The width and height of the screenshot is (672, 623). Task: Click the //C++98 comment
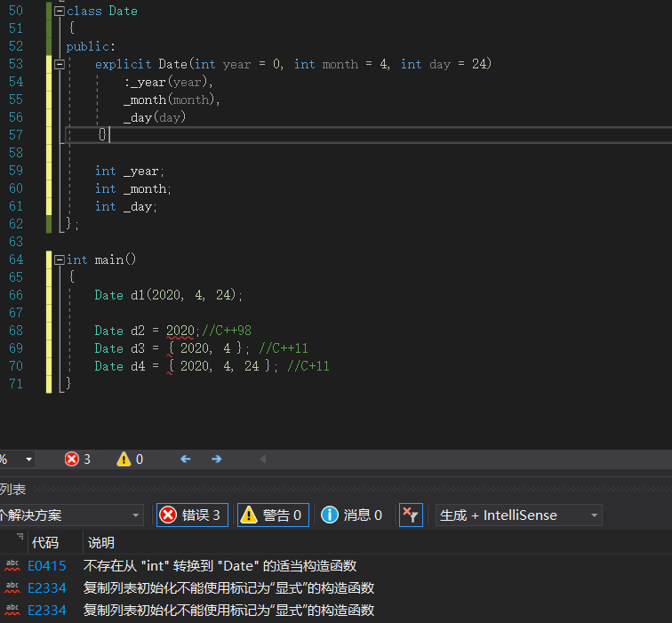(227, 331)
